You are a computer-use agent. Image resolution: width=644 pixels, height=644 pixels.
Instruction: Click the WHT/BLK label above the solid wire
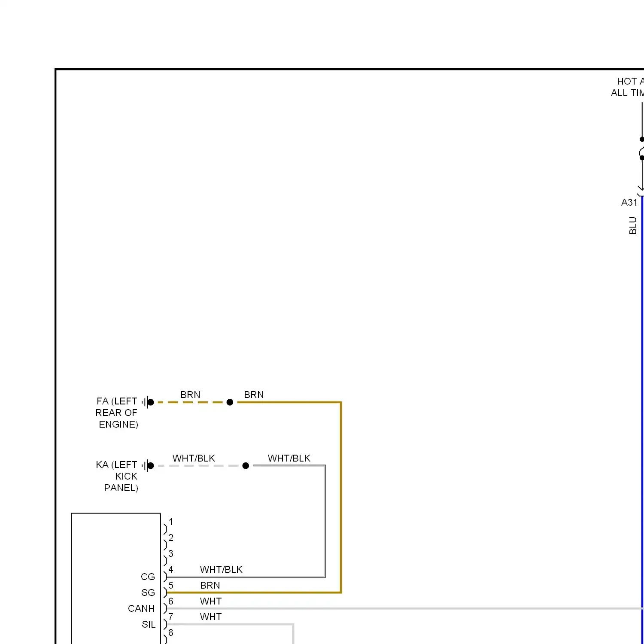289,458
